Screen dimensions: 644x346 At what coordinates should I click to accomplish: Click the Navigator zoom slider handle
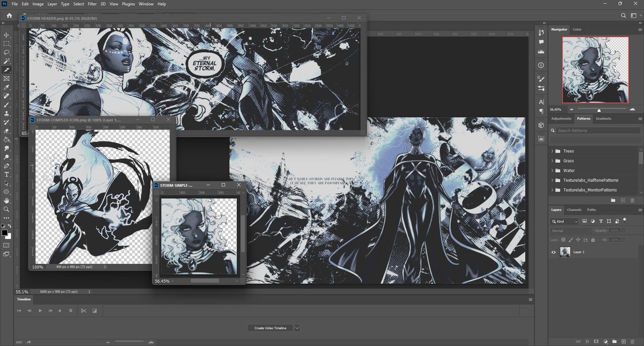click(599, 110)
